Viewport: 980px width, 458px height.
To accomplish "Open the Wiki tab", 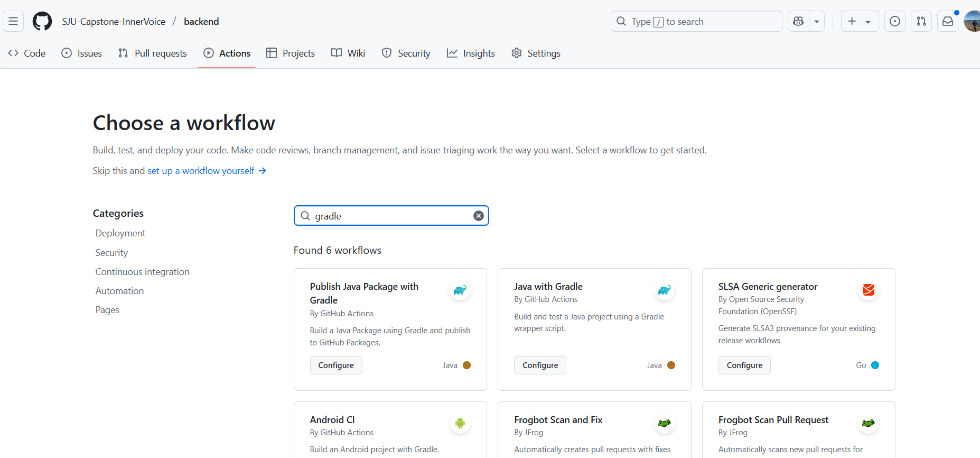I will (348, 53).
